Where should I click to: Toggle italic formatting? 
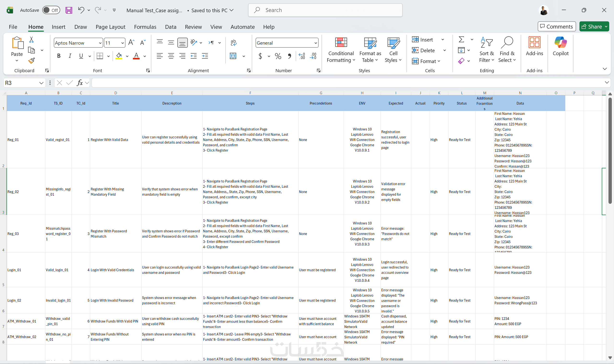pos(70,56)
